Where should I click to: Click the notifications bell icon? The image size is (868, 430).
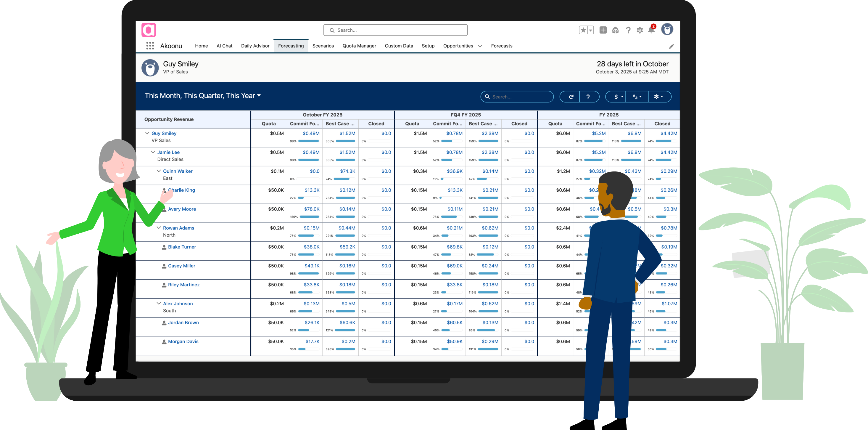coord(651,30)
